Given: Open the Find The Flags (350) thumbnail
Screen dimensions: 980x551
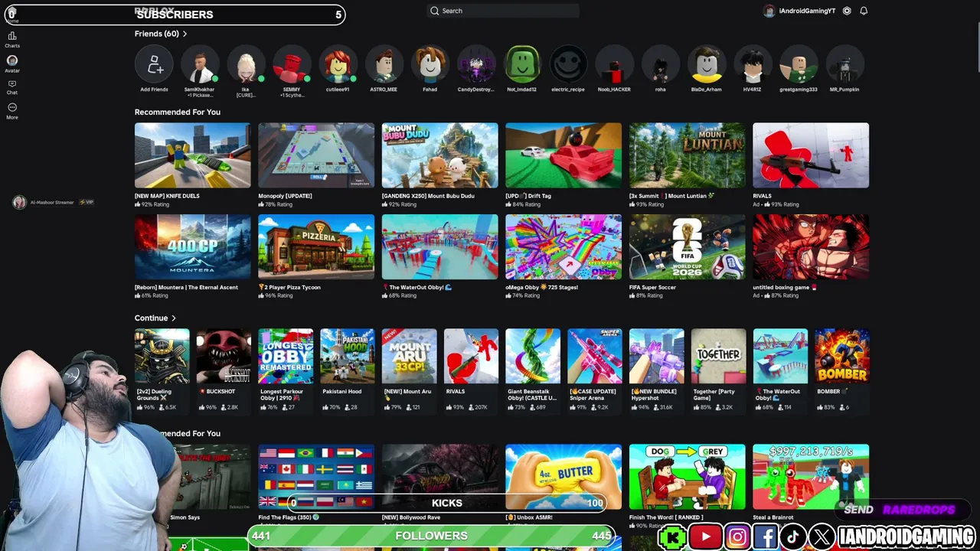Looking at the screenshot, I should click(x=316, y=477).
